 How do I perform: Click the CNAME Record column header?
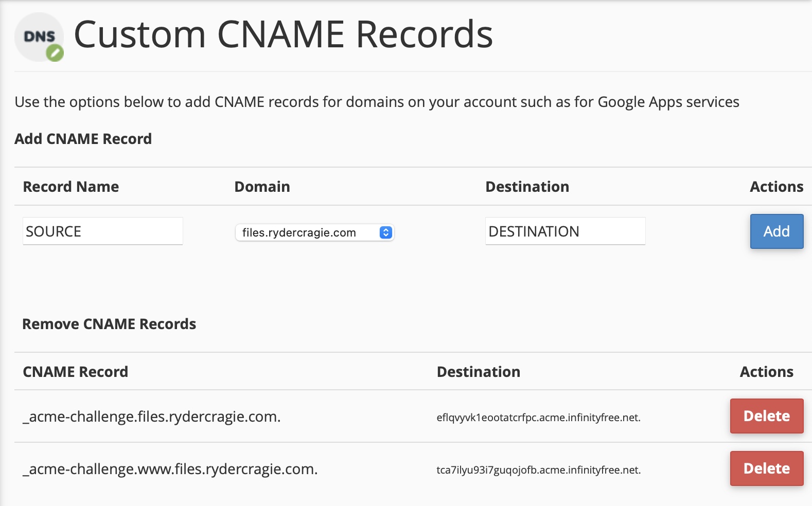[x=76, y=372]
